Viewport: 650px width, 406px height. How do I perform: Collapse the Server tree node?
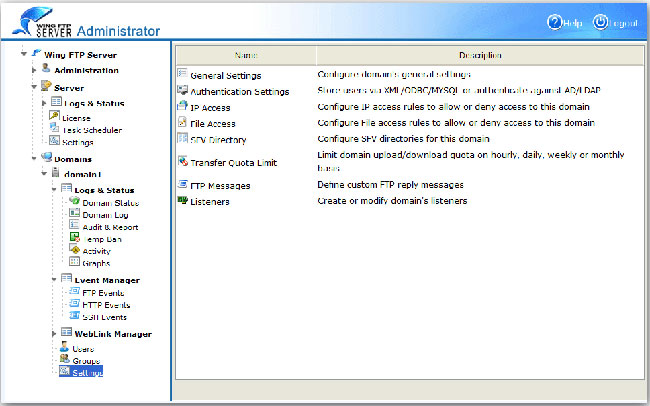[x=34, y=88]
